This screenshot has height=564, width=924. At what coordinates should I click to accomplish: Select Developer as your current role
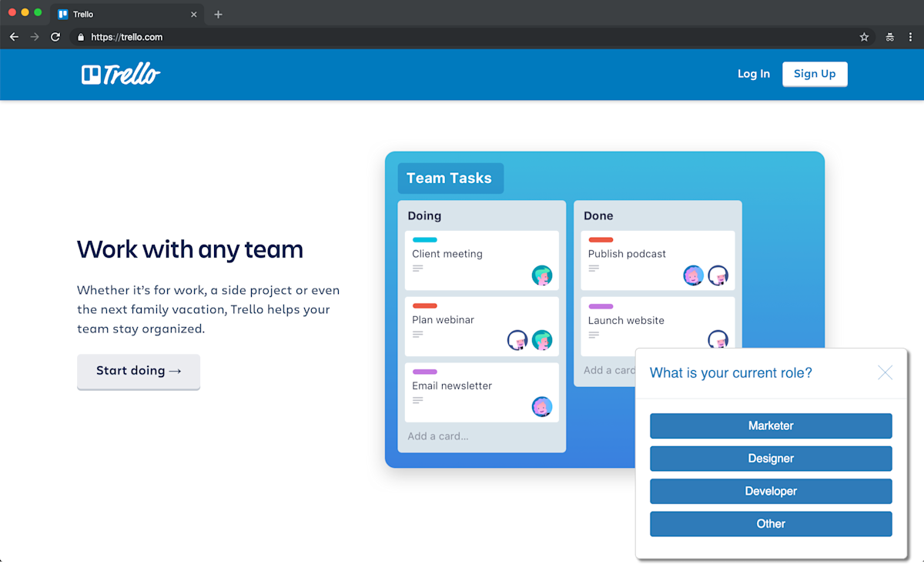(771, 491)
